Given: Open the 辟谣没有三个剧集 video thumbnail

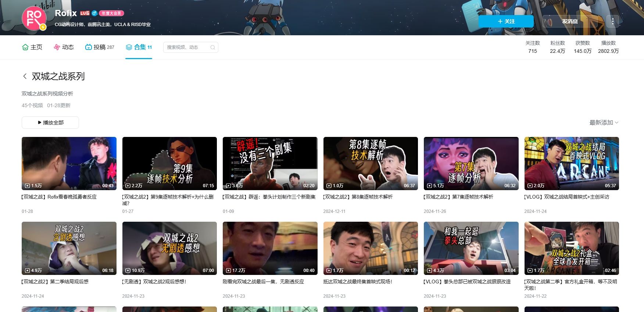Looking at the screenshot, I should (270, 163).
